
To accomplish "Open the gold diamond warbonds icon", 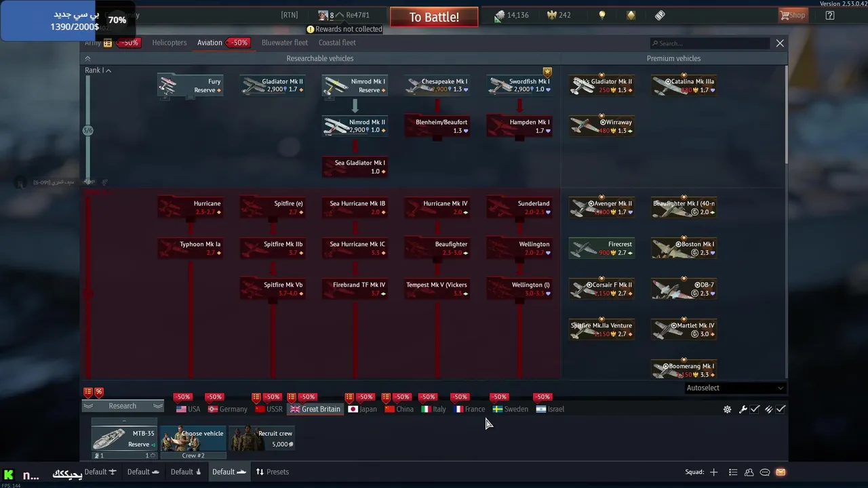I will click(631, 15).
